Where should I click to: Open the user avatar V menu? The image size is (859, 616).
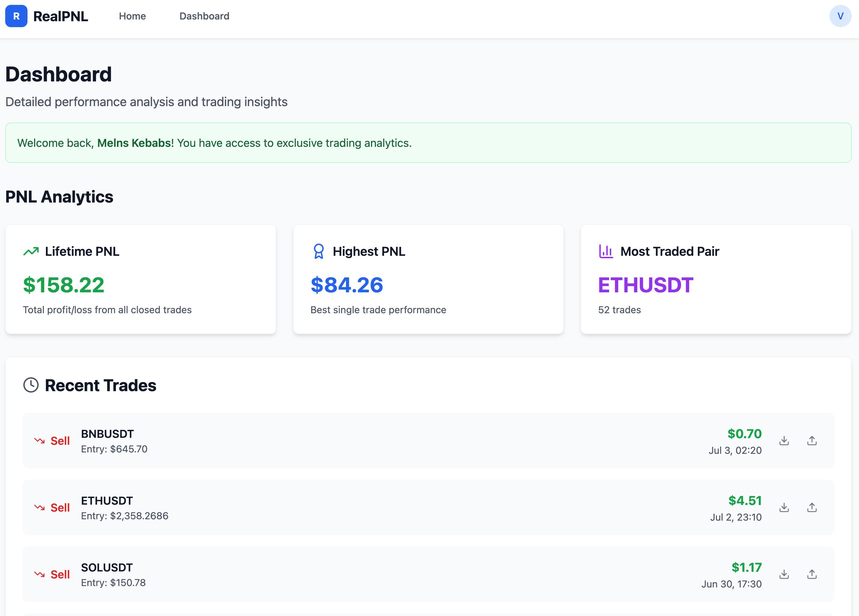coord(840,16)
